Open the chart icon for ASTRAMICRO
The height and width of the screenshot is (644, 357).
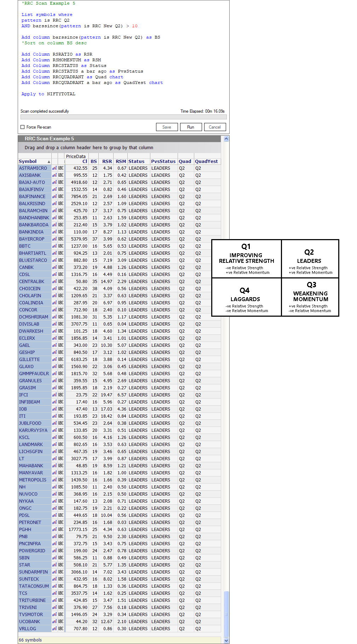coord(54,168)
